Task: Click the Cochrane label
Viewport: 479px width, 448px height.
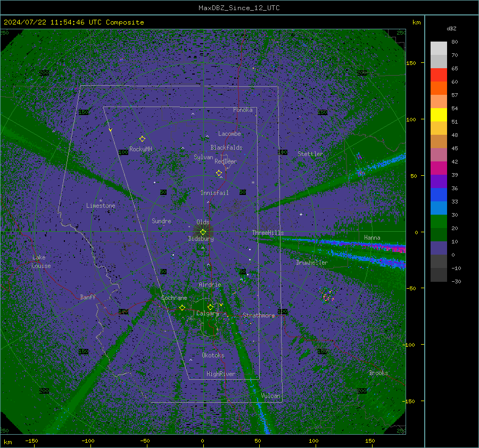Action: (x=174, y=298)
